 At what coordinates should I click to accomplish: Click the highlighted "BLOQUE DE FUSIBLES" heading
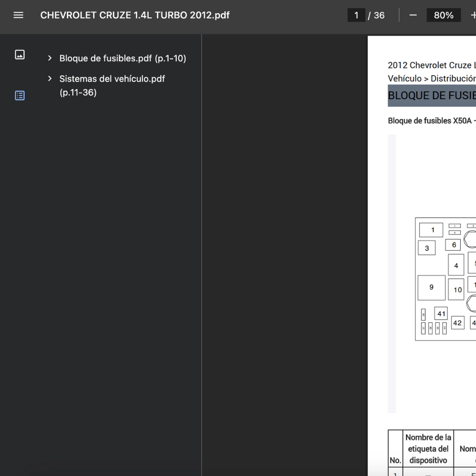tap(431, 96)
